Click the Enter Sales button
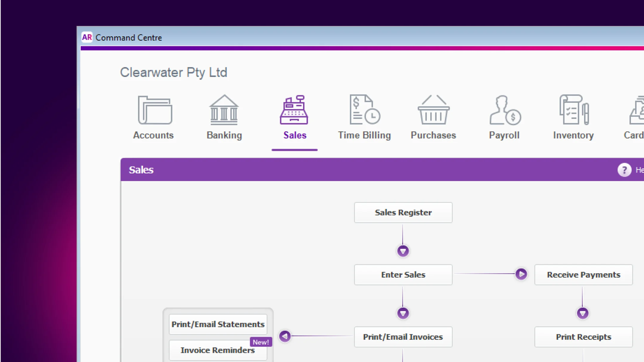The height and width of the screenshot is (362, 644). pyautogui.click(x=403, y=275)
